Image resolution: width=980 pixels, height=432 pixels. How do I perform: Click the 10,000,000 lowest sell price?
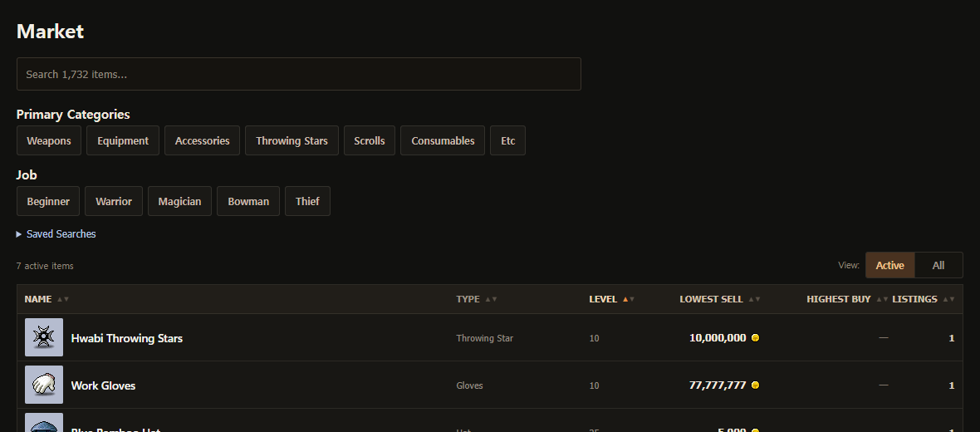tap(718, 337)
